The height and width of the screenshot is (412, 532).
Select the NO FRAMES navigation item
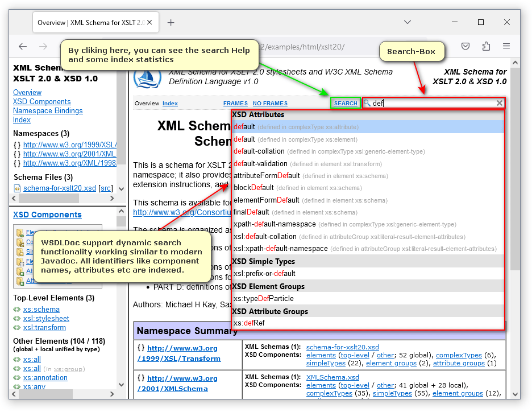click(x=270, y=104)
